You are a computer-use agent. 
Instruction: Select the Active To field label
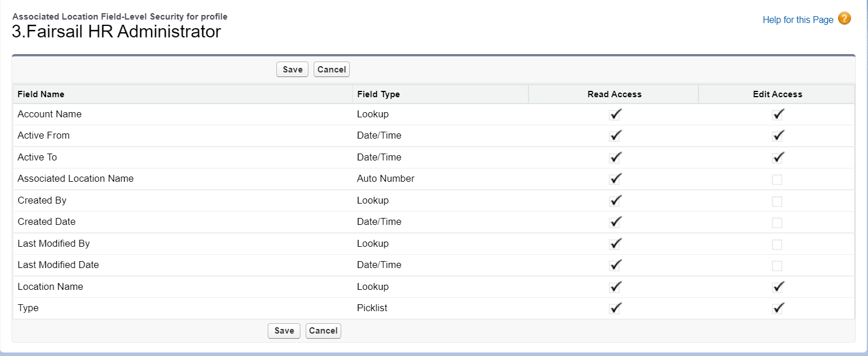pos(37,157)
